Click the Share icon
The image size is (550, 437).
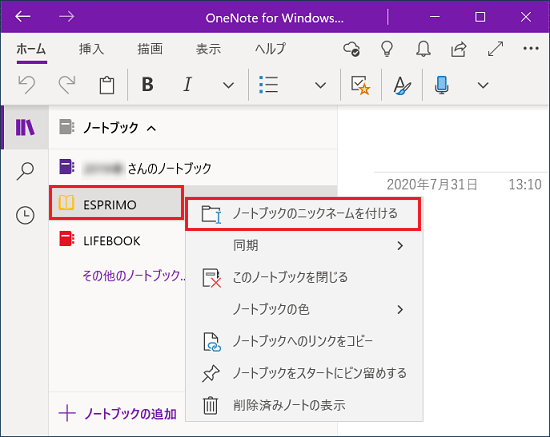[459, 49]
